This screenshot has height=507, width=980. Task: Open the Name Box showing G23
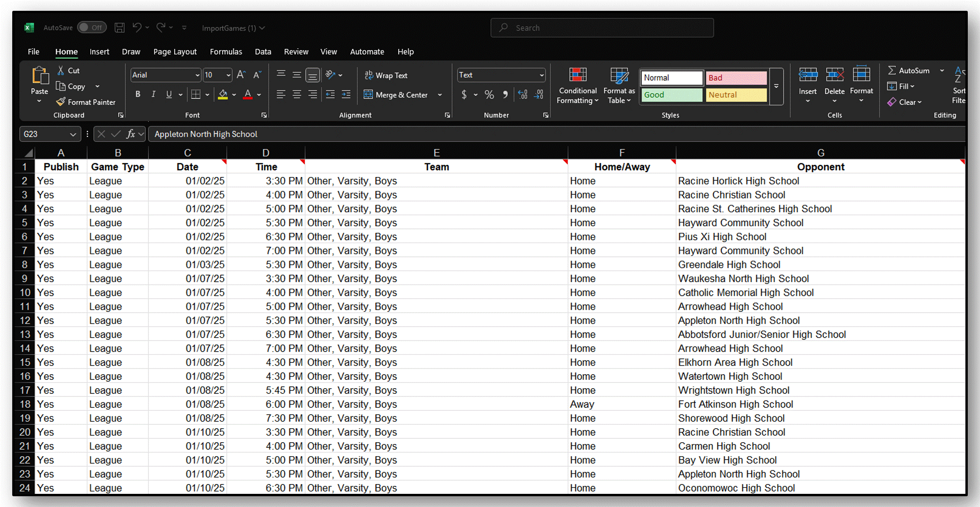click(x=49, y=134)
